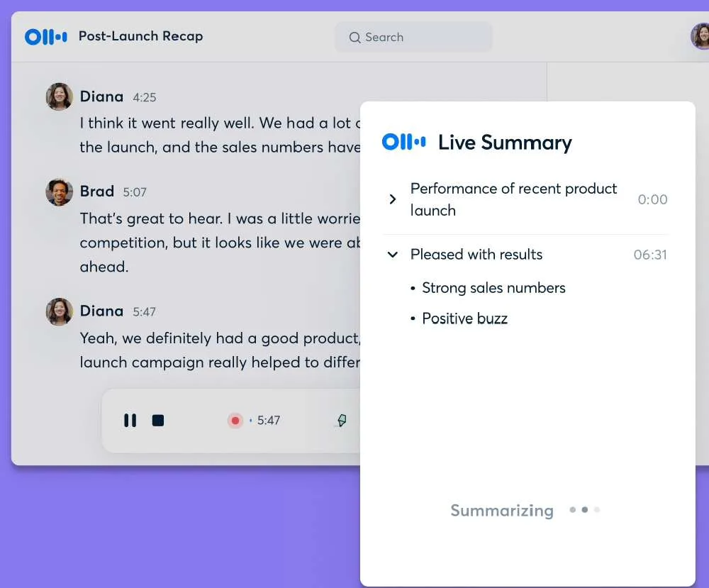Pause the recording
The width and height of the screenshot is (709, 588).
130,421
